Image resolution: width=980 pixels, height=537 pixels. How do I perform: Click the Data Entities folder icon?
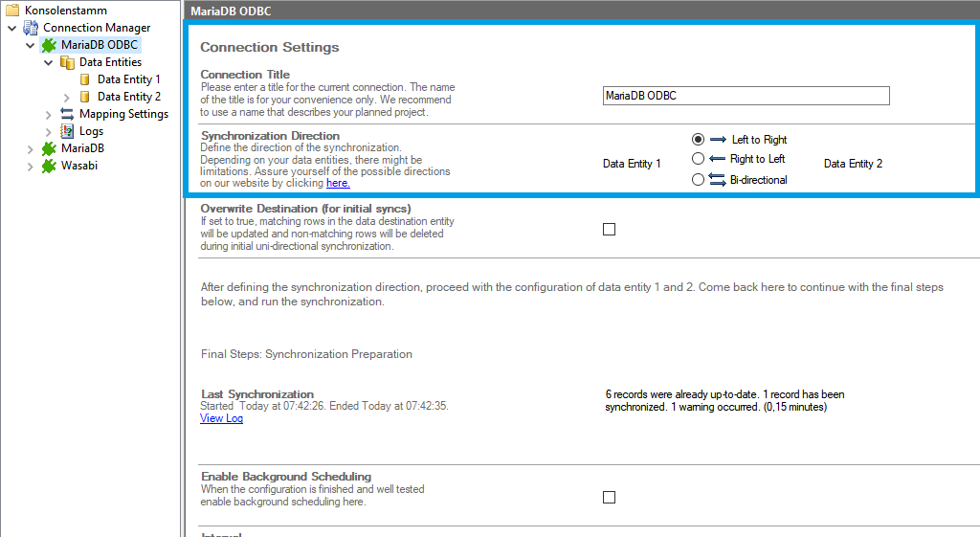[x=67, y=62]
